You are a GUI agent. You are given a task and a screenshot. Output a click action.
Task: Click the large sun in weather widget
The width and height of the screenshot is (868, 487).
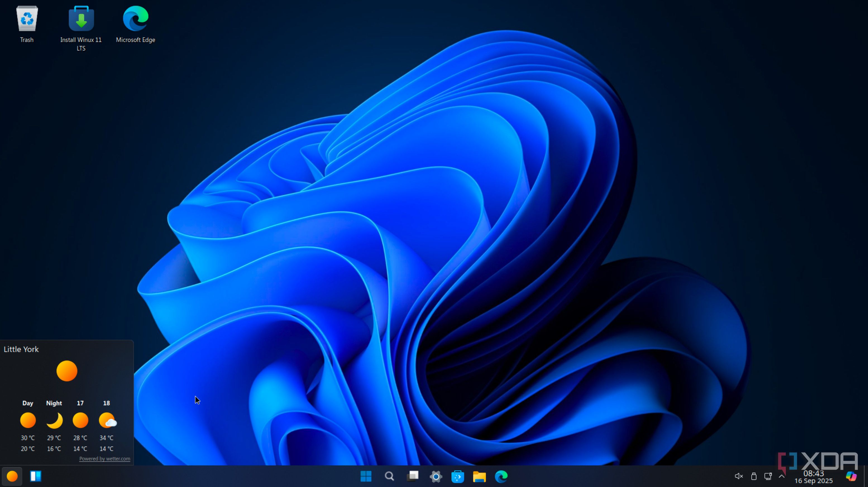pyautogui.click(x=67, y=371)
